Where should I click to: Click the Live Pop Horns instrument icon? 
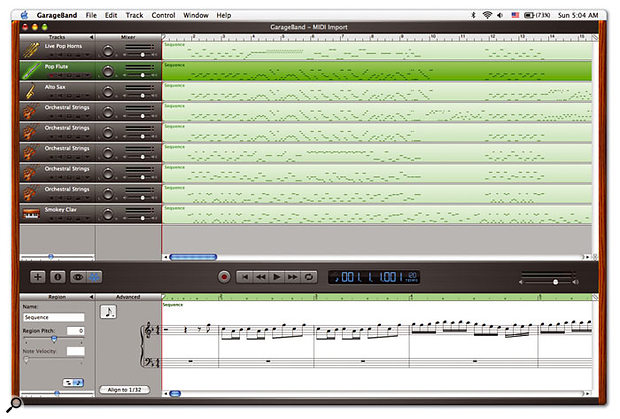30,50
